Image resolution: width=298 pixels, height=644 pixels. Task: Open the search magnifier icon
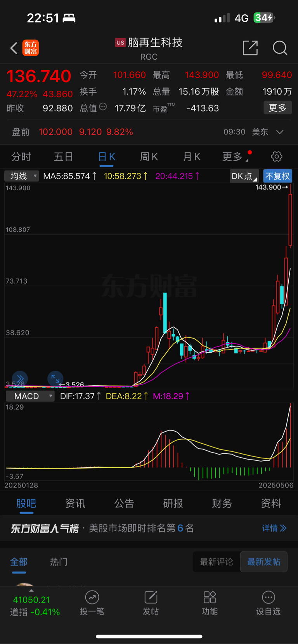click(280, 48)
